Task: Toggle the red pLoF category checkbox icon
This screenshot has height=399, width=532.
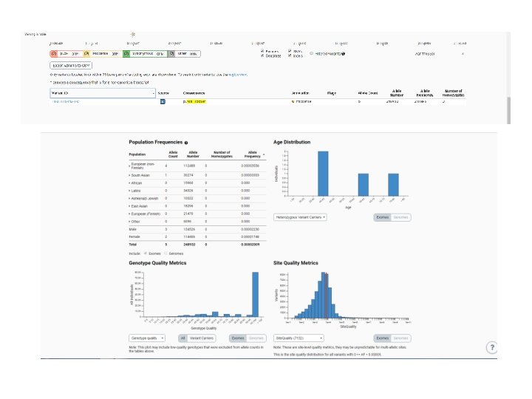Action: pyautogui.click(x=54, y=54)
